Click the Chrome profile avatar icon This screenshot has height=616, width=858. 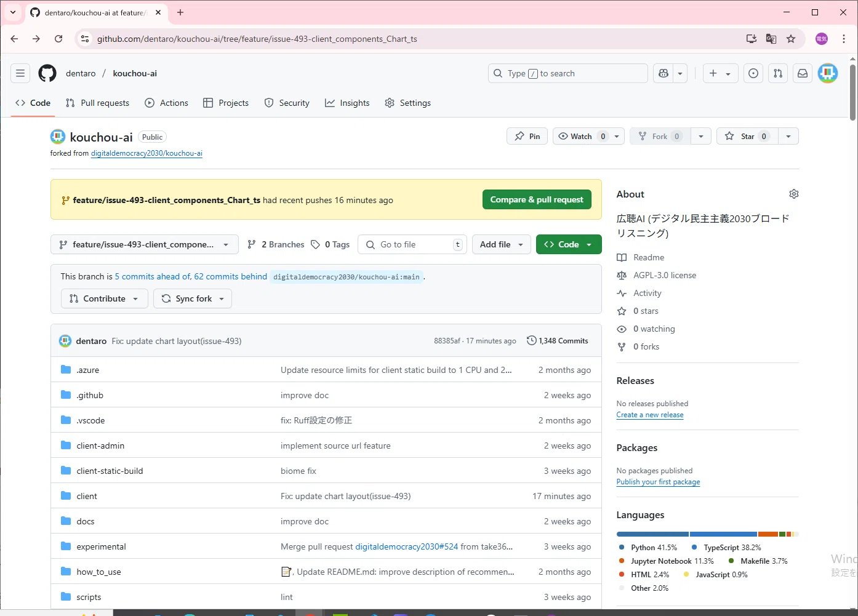tap(822, 39)
